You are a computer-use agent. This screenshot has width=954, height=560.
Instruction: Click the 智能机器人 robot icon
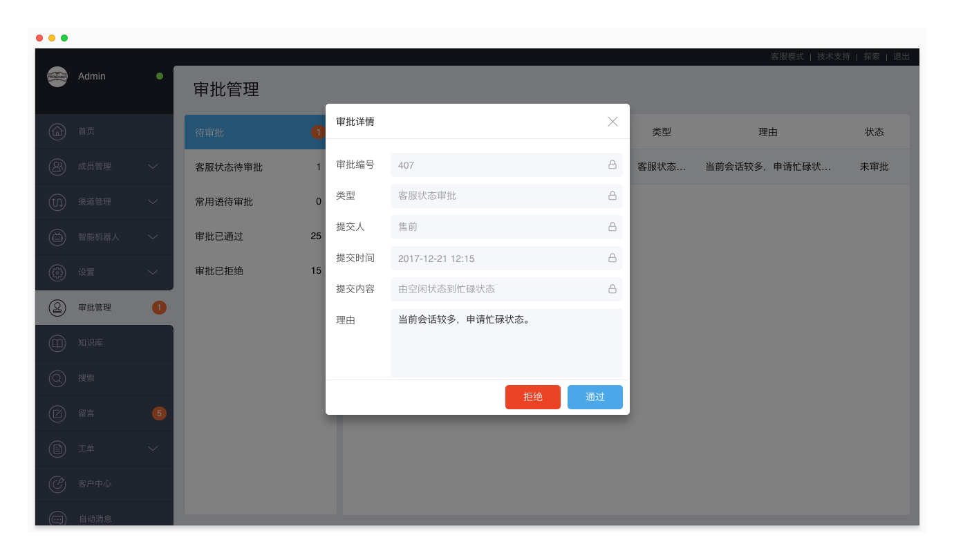[x=57, y=237]
